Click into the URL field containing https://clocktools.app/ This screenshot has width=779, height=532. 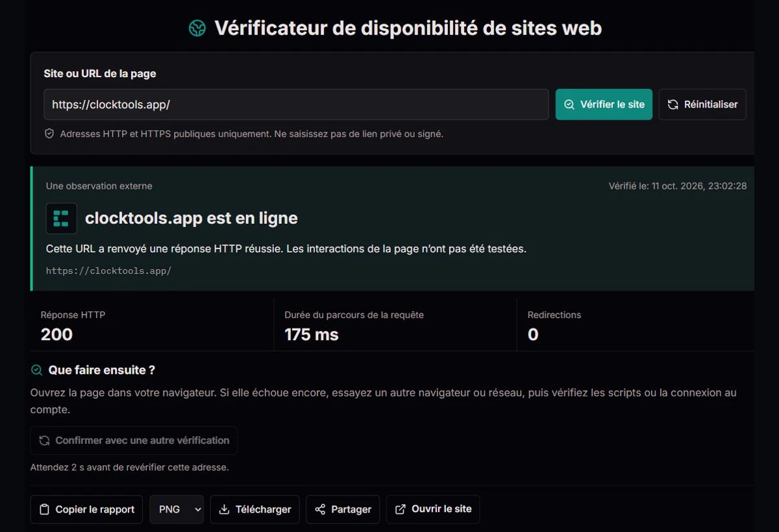pos(296,104)
